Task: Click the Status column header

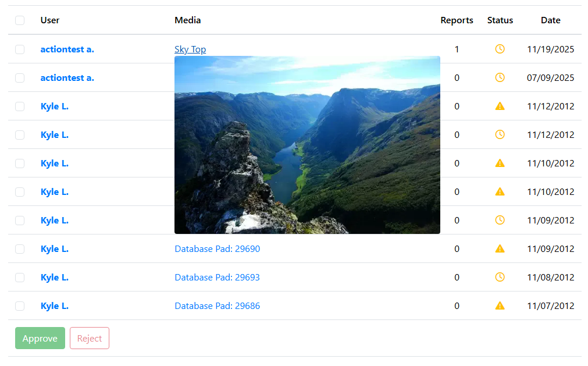Action: click(x=500, y=20)
